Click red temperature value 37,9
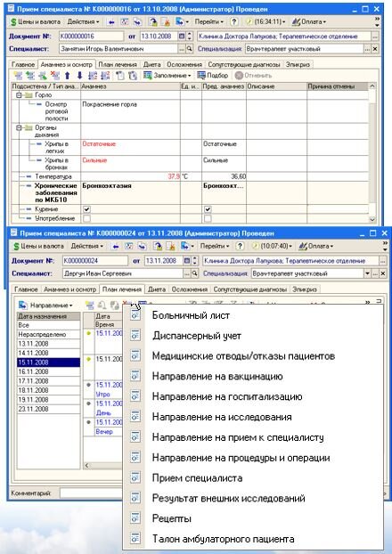 (174, 176)
